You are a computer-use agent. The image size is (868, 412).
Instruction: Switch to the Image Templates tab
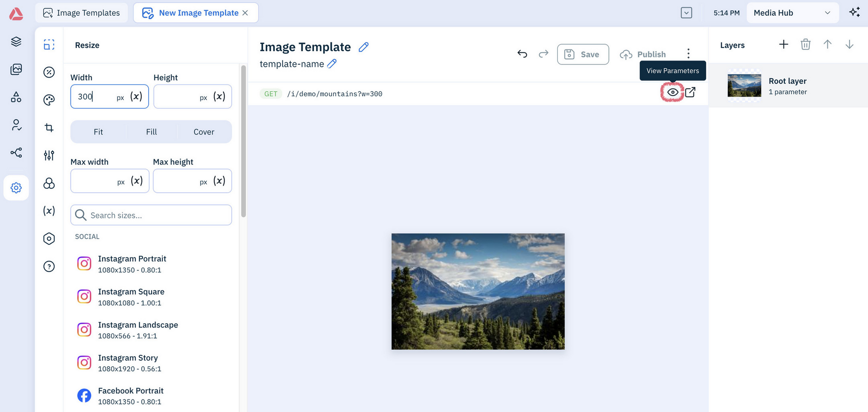point(82,13)
